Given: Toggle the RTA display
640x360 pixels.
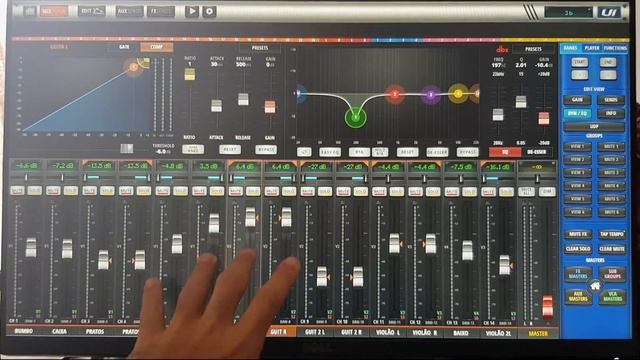Looking at the screenshot, I should (x=359, y=152).
